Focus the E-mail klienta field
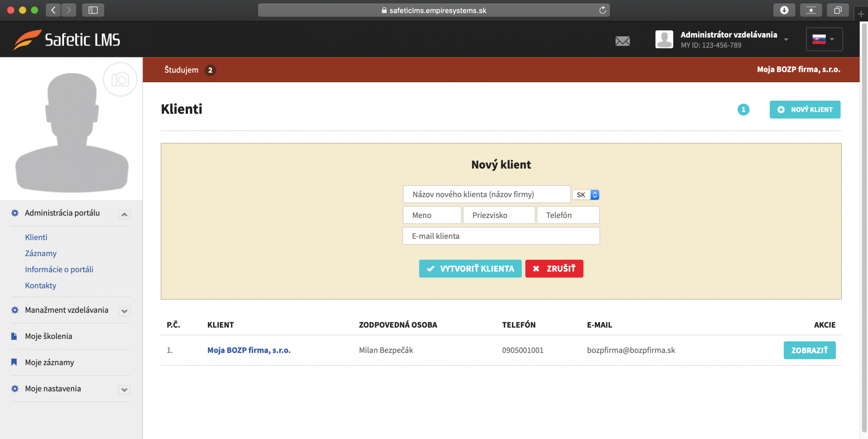868x439 pixels. (x=501, y=236)
